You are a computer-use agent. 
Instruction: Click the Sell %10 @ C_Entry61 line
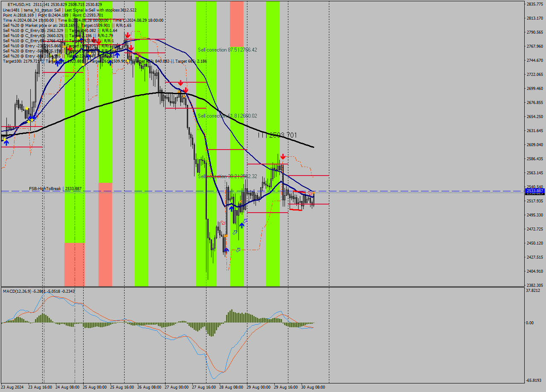pos(58,35)
